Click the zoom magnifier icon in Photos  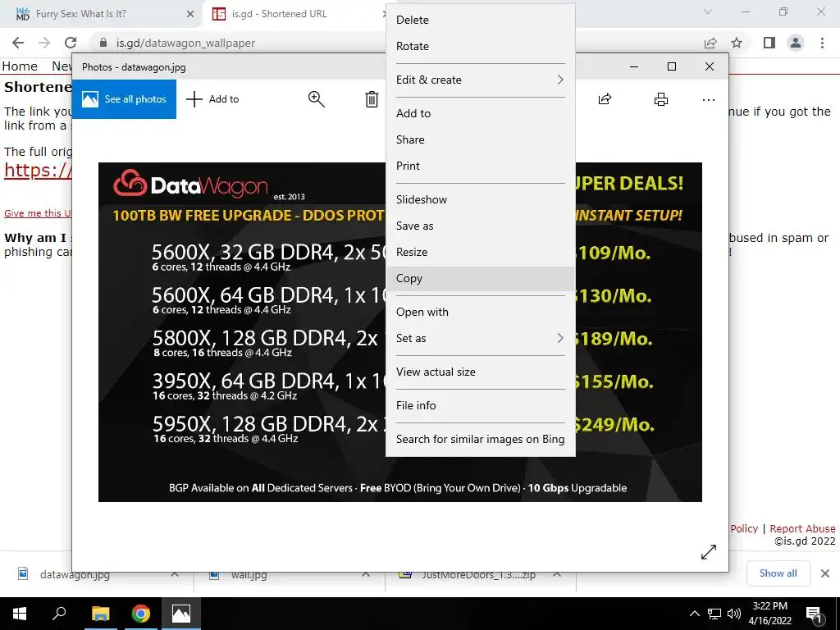coord(316,99)
